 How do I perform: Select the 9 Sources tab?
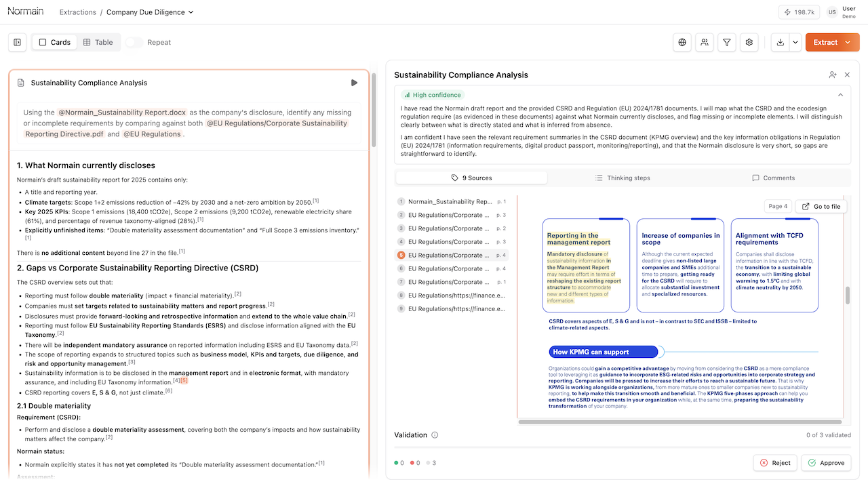pyautogui.click(x=471, y=178)
